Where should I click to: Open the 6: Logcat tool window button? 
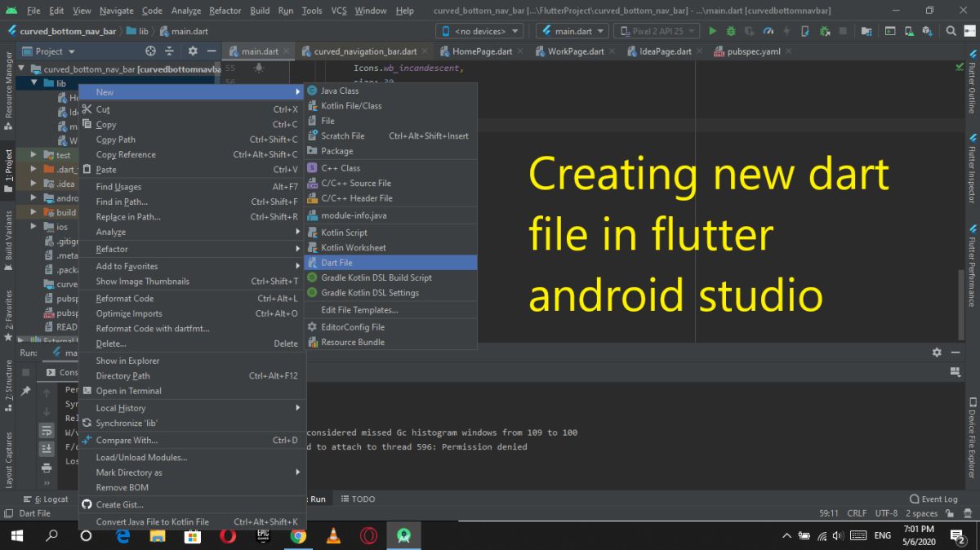(46, 499)
